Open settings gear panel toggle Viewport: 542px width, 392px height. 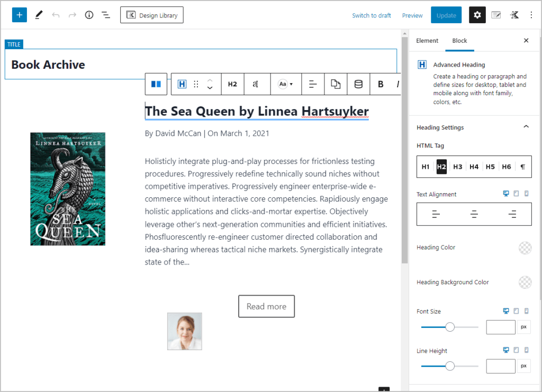click(x=477, y=15)
